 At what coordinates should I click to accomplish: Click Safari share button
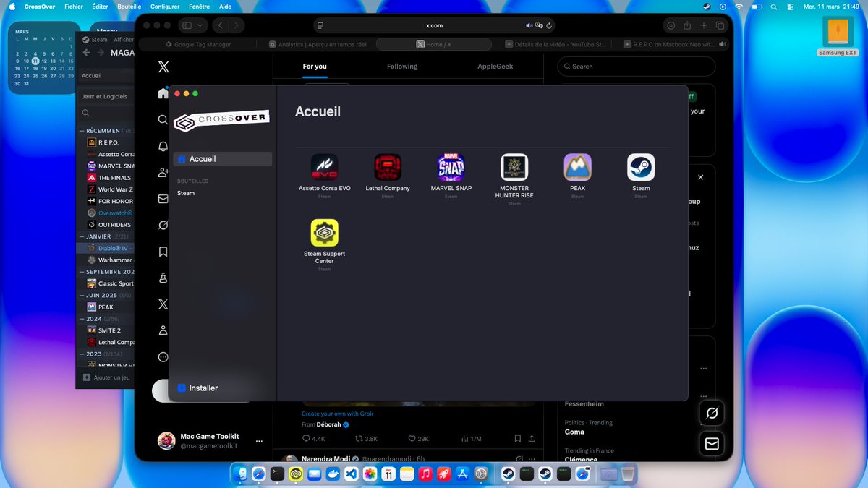(687, 25)
